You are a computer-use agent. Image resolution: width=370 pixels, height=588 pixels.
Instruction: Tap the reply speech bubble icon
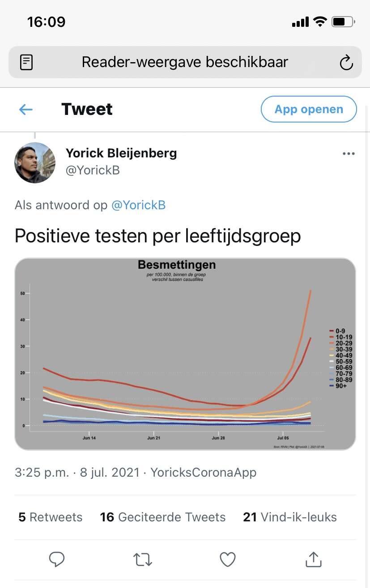pos(57,559)
